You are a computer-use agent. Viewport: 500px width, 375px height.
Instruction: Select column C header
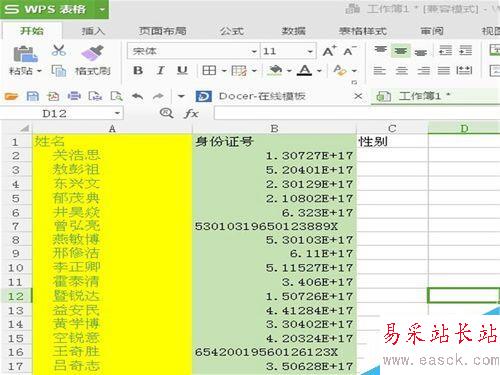392,129
